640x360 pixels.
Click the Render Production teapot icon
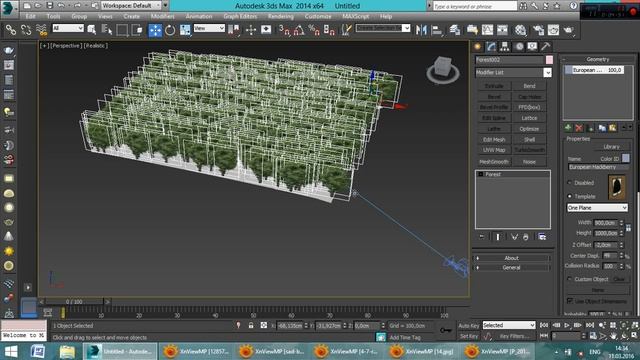coord(569,30)
